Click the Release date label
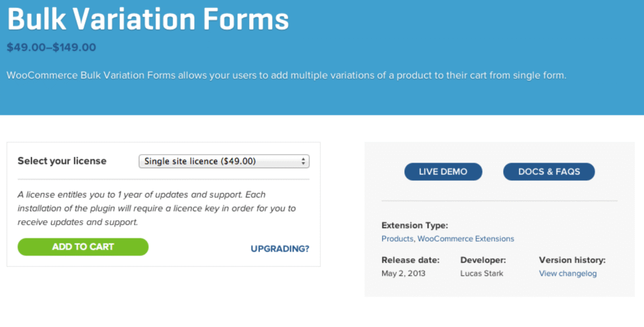 pyautogui.click(x=410, y=260)
